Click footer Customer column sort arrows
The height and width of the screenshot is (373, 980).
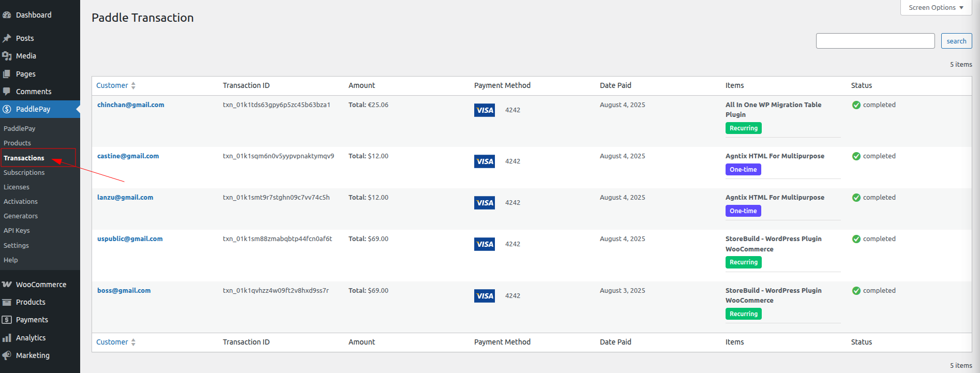(133, 342)
